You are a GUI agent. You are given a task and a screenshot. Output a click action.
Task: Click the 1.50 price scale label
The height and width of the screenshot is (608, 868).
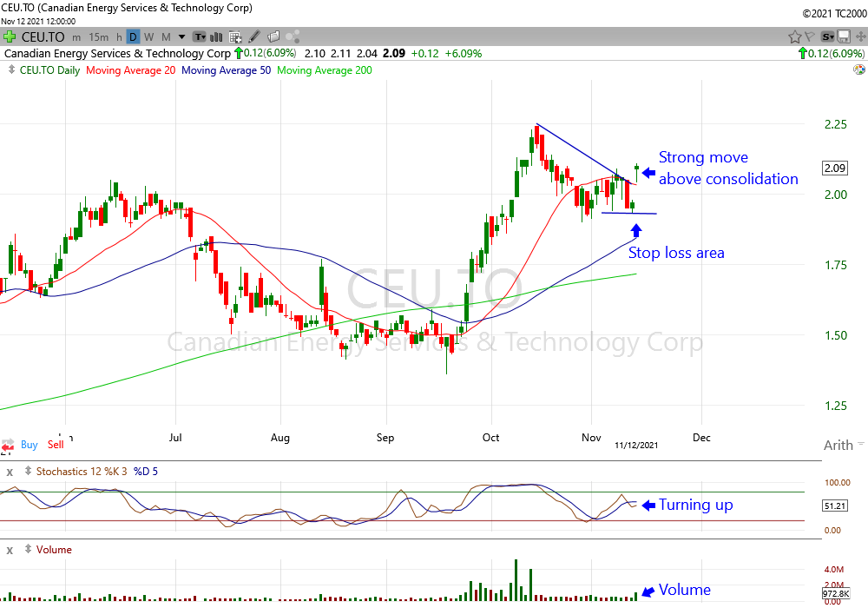(x=835, y=335)
